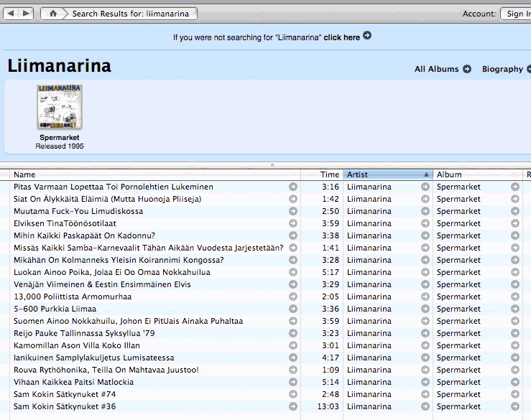Sort tracks by the Time column
This screenshot has height=420, width=531.
pos(330,174)
